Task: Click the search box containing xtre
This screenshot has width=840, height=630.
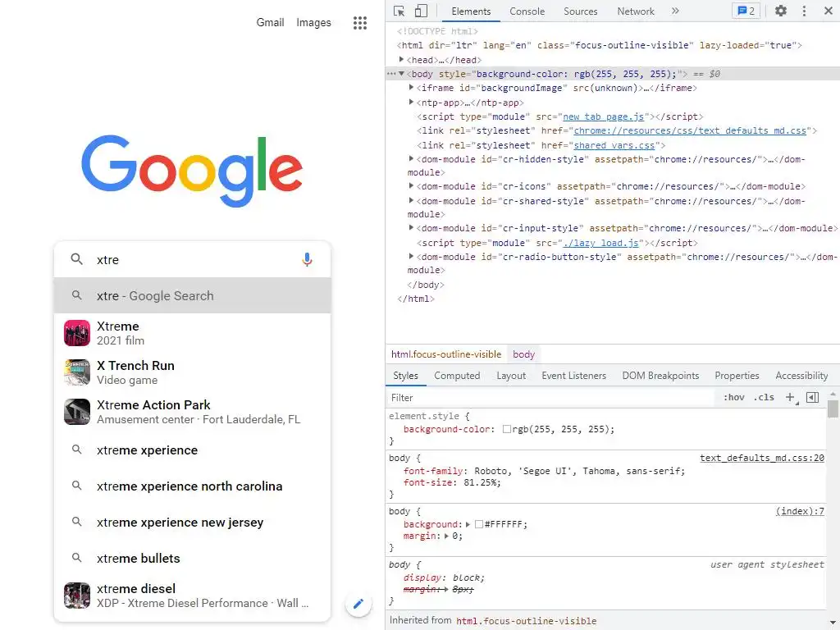Action: point(192,260)
